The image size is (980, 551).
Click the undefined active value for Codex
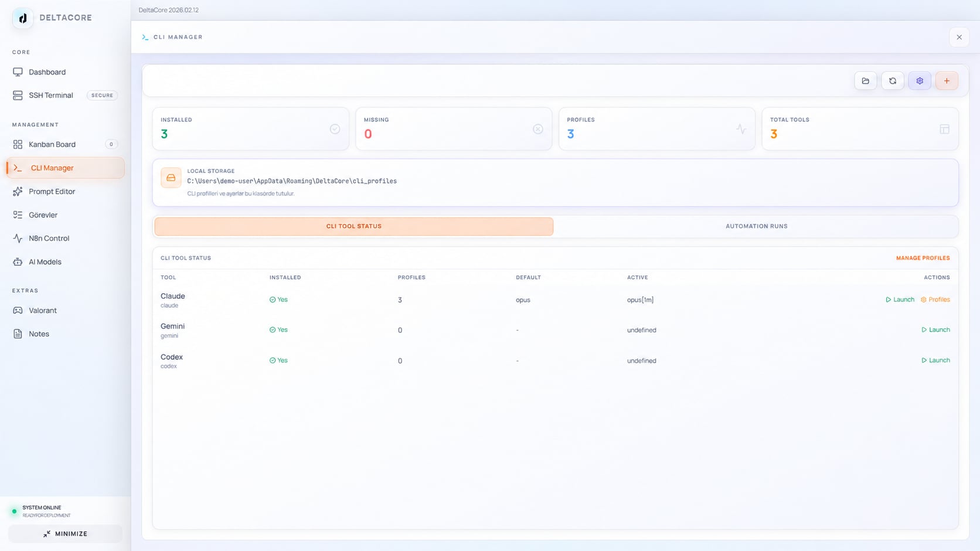641,360
